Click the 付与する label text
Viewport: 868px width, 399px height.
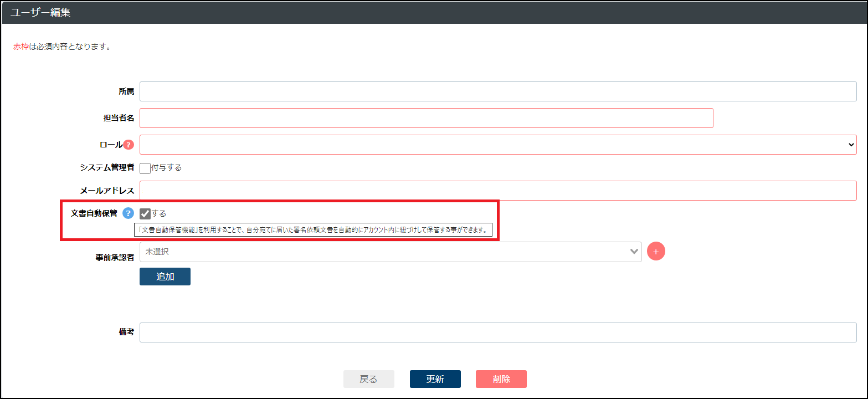click(166, 167)
